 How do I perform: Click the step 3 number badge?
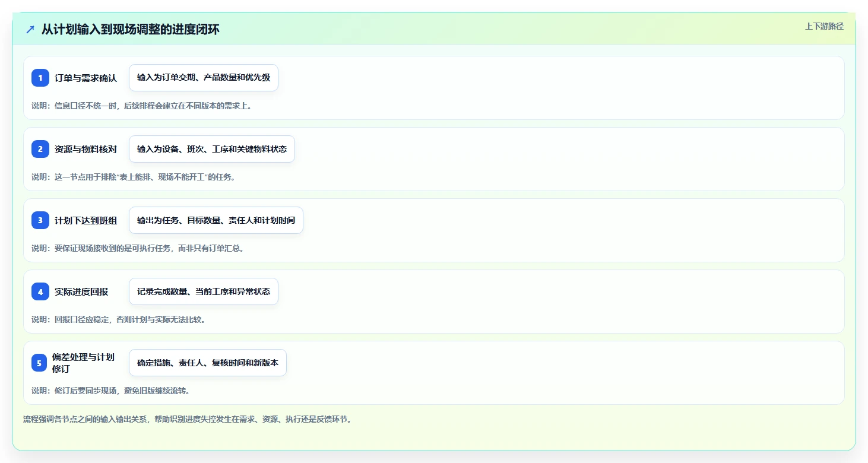click(x=40, y=220)
